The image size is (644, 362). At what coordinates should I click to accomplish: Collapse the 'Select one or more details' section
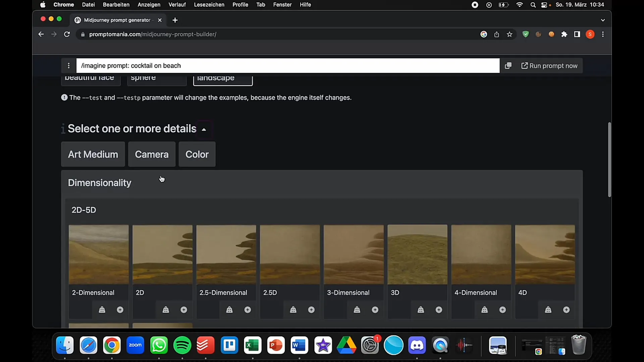204,129
